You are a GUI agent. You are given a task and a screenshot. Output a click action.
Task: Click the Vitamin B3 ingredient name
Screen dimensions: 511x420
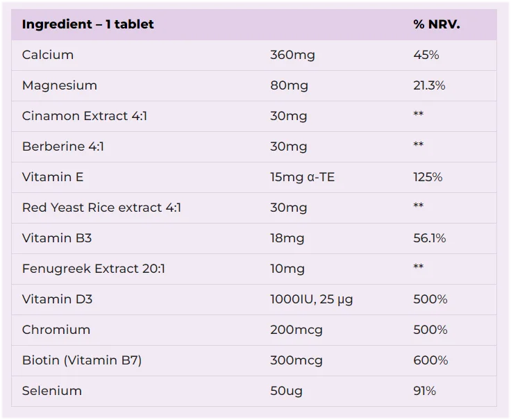[x=57, y=238]
